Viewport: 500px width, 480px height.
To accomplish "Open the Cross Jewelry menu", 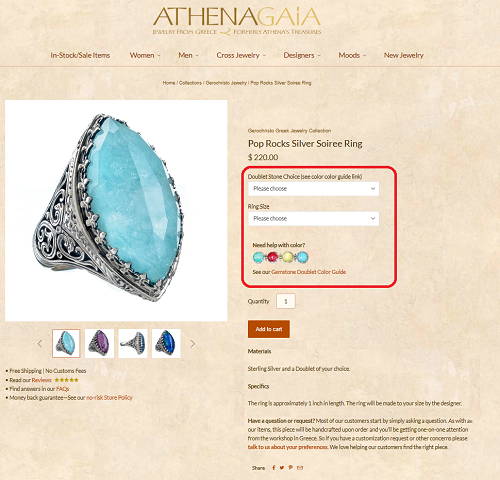I will coord(241,55).
